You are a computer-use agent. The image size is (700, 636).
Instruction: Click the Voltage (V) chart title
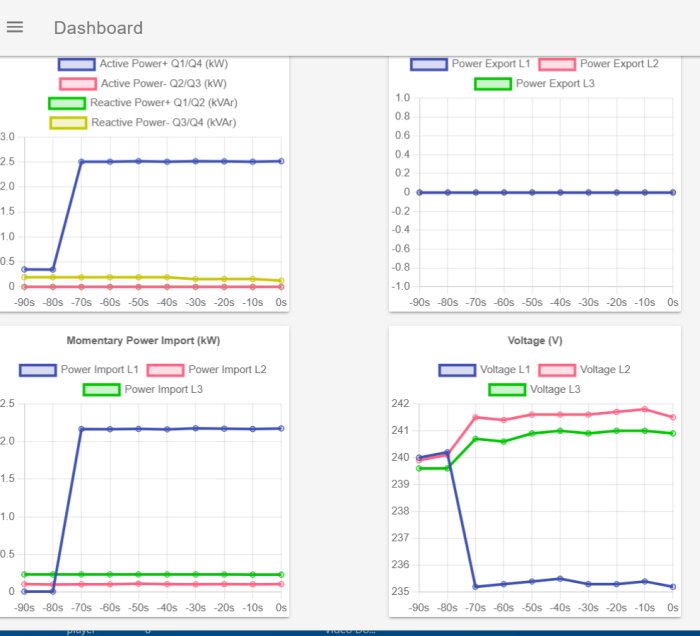pyautogui.click(x=534, y=341)
